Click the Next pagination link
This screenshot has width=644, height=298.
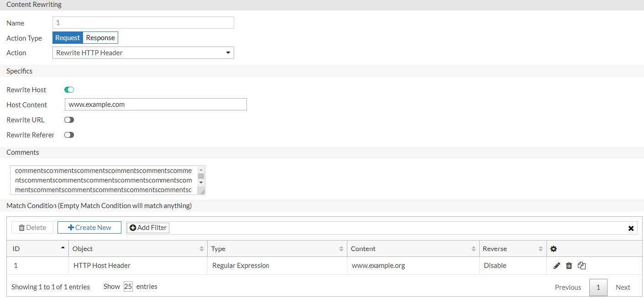click(x=623, y=287)
